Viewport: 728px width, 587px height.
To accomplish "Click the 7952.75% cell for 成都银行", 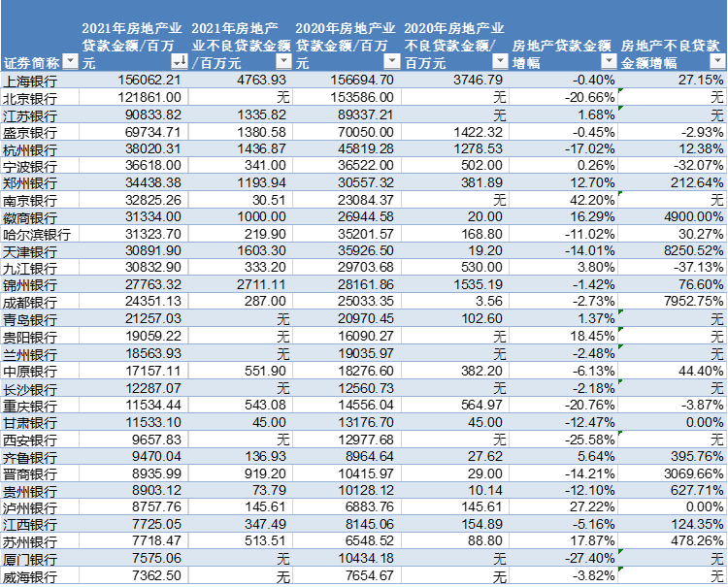I will tap(672, 301).
